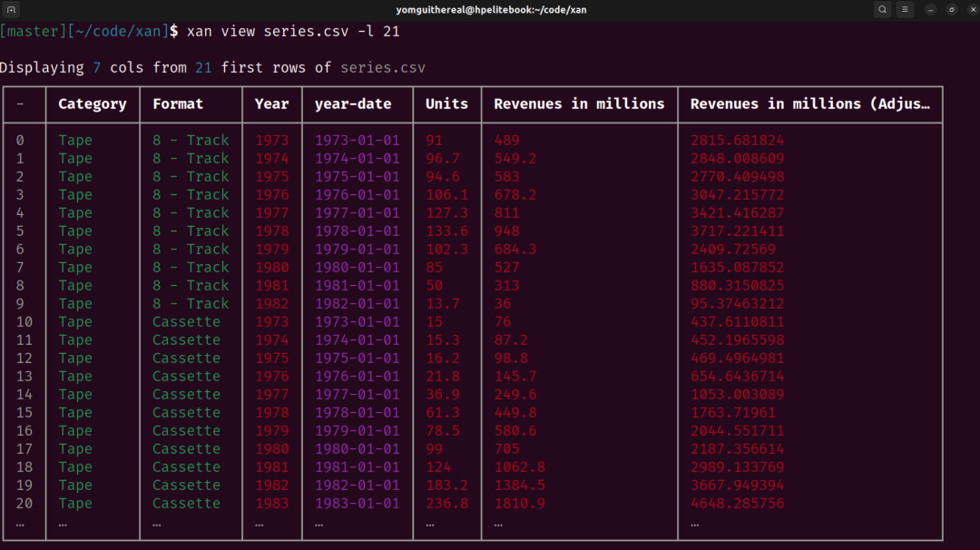Minimize the terminal window
This screenshot has width=980, height=550.
(931, 10)
